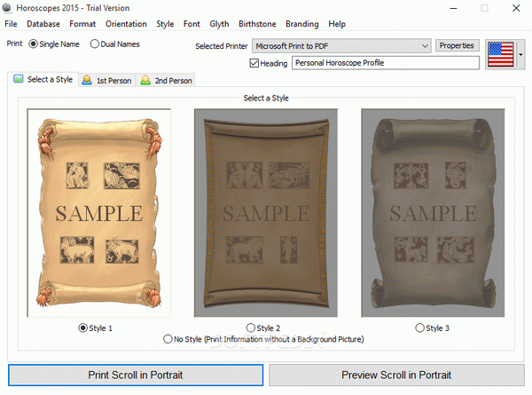Click the printer Properties button

458,45
